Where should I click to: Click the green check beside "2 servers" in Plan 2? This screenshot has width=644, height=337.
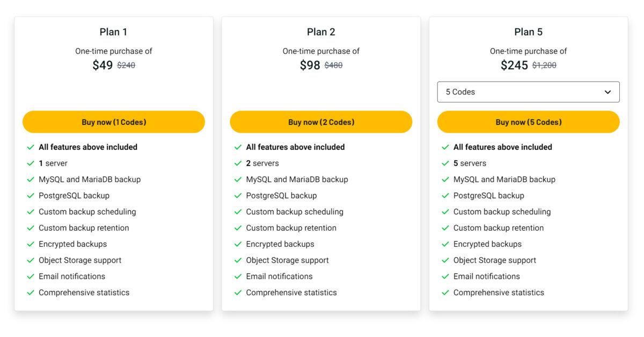pyautogui.click(x=238, y=163)
